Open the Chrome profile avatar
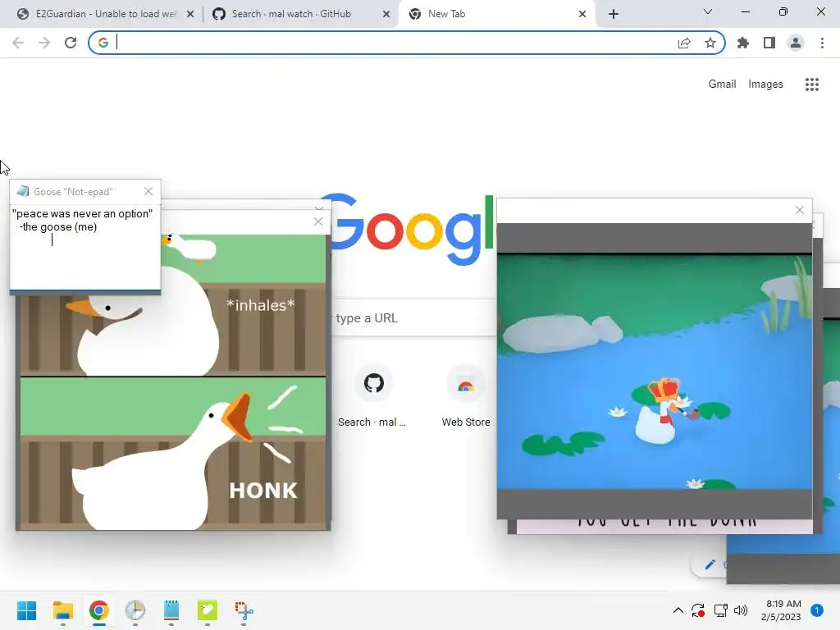Screen dimensions: 840x630 tap(796, 43)
